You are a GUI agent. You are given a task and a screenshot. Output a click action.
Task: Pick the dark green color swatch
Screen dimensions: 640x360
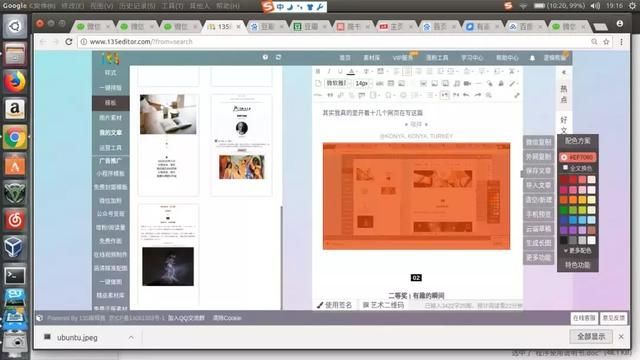tap(564, 210)
